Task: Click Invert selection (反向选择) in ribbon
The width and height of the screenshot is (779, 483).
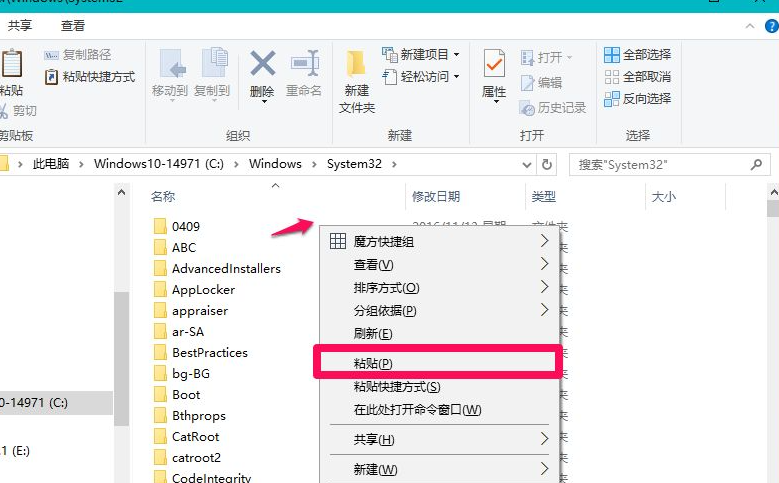Action: pos(637,98)
